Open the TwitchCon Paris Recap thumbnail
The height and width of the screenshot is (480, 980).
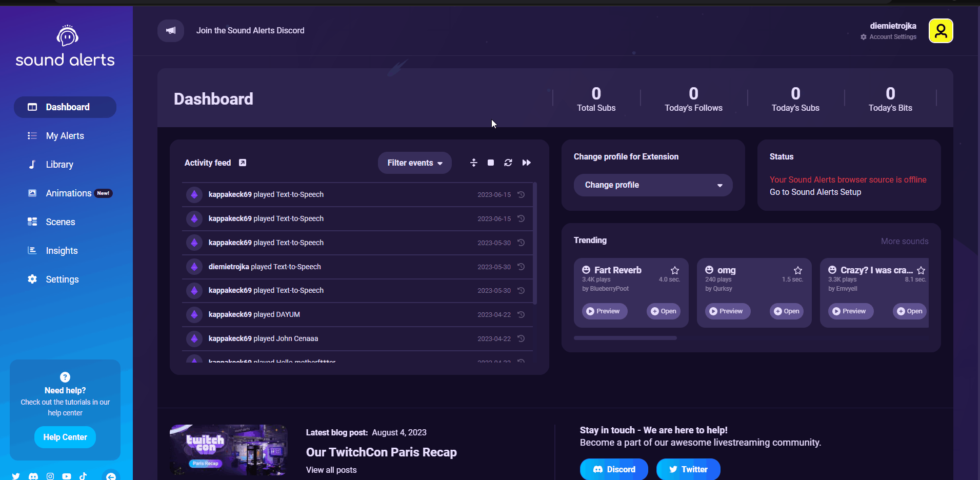click(229, 450)
